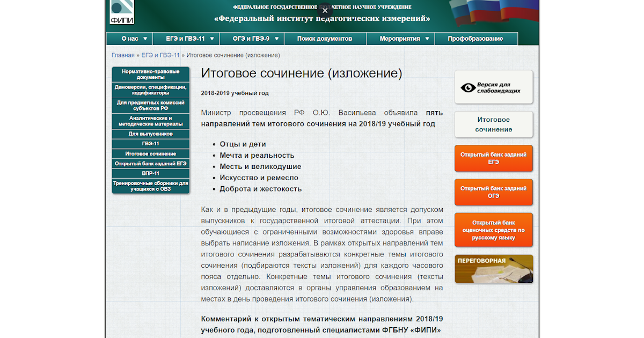The width and height of the screenshot is (644, 338).
Task: Click the Отцы и дети list item
Action: 243,144
